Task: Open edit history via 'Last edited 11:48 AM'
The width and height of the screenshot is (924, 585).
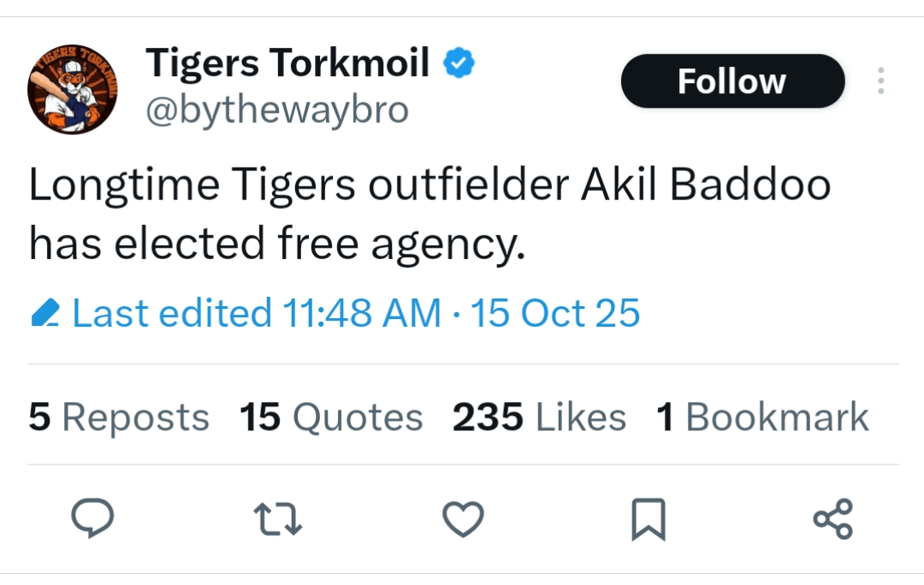Action: 222,313
